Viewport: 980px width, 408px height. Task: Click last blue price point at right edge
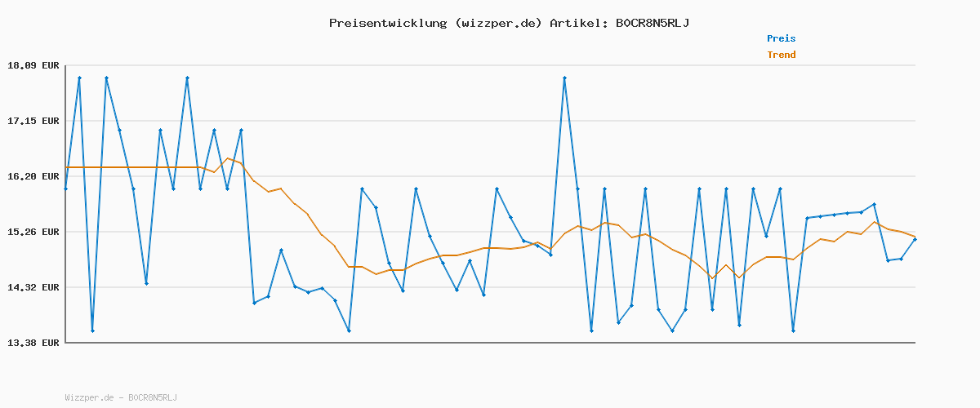tap(915, 239)
